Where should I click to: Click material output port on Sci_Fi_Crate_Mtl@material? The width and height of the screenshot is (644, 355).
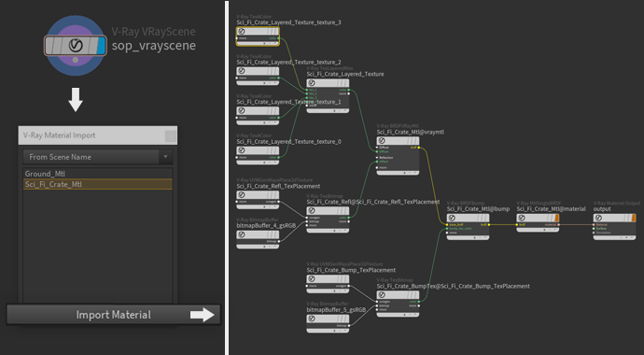(x=559, y=225)
